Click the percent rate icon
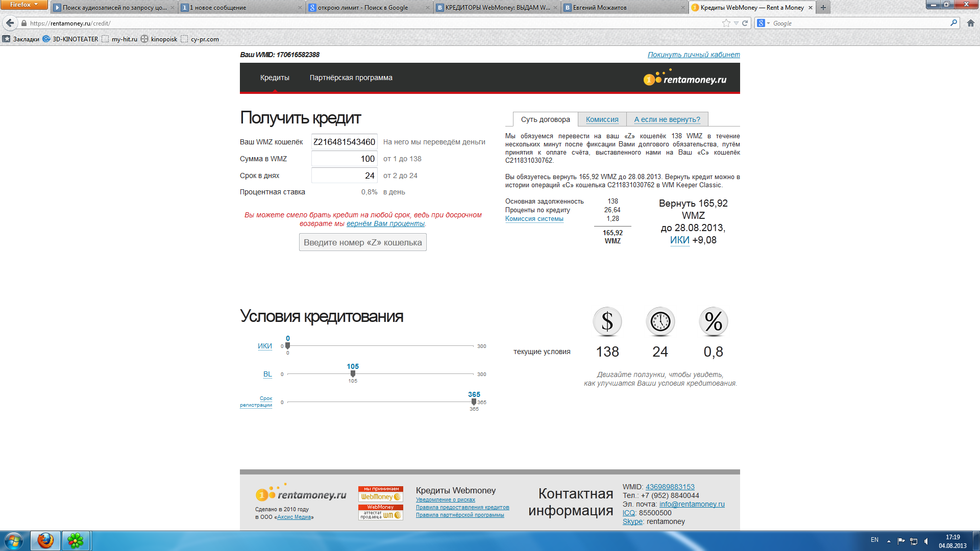 713,321
